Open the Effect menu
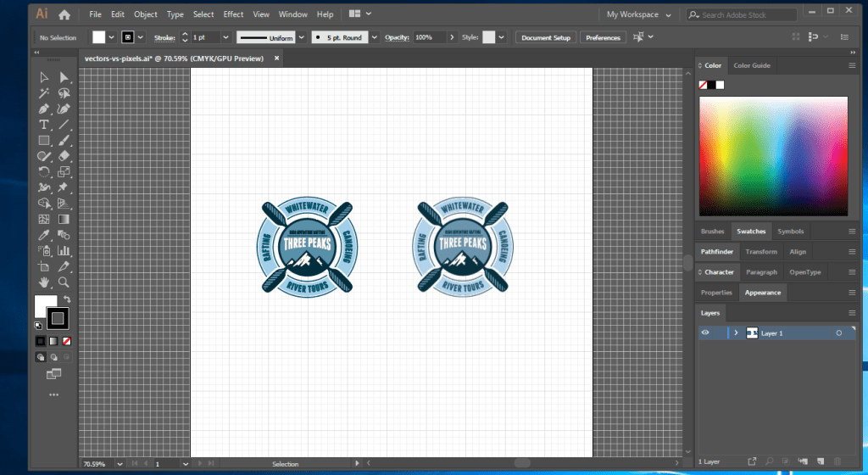This screenshot has height=475, width=868. pyautogui.click(x=233, y=14)
